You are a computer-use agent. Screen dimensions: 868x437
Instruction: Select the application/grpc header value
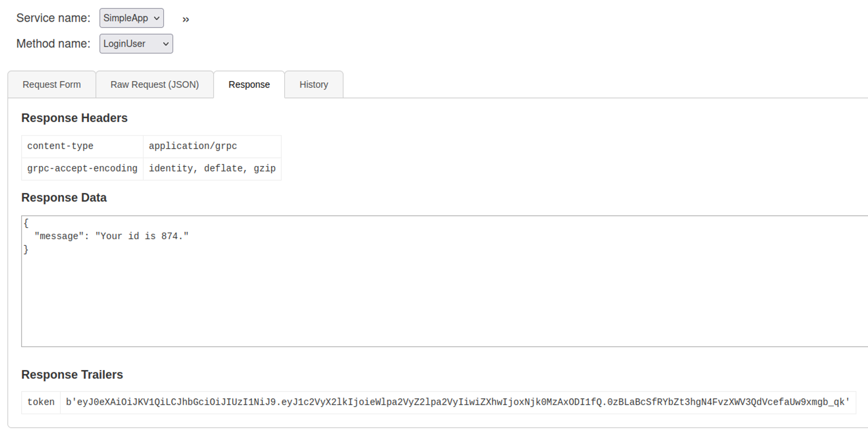click(x=193, y=146)
